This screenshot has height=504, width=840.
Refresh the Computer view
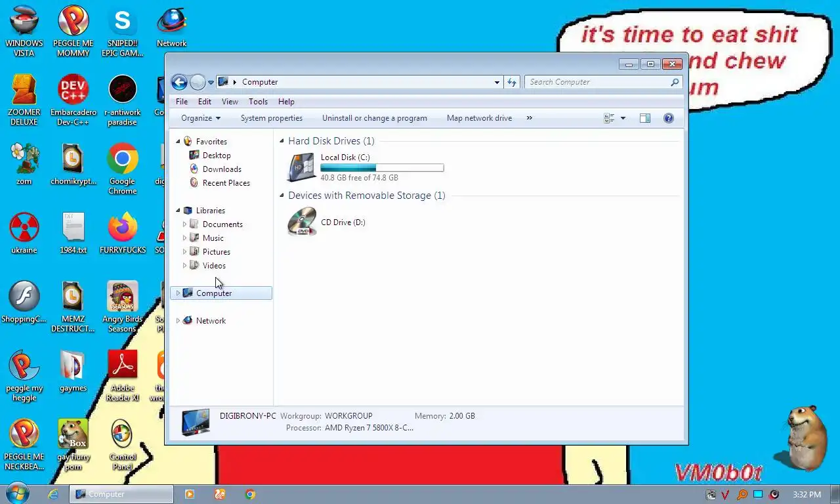(x=512, y=82)
